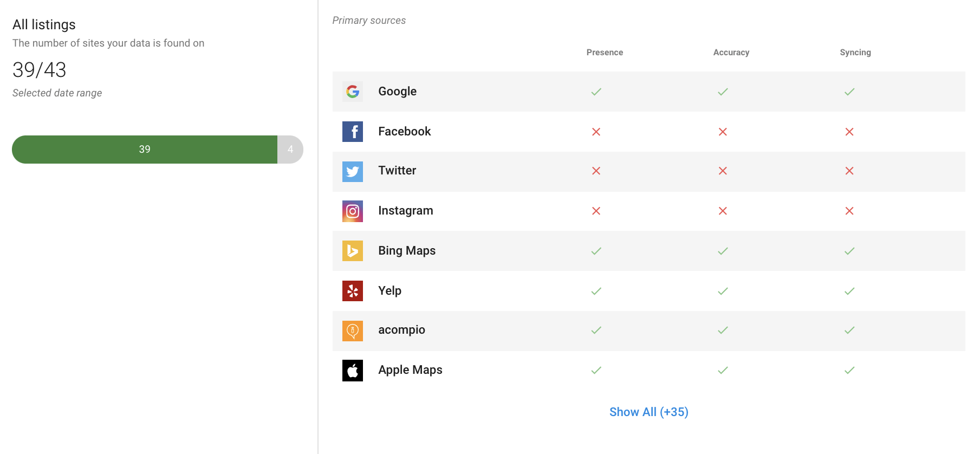The width and height of the screenshot is (980, 454).
Task: Toggle Apple Maps' Syncing checkmark
Action: [849, 370]
